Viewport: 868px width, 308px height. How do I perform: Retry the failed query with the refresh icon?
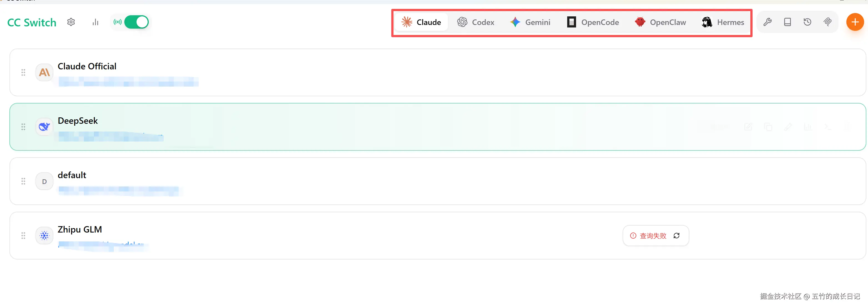click(676, 236)
